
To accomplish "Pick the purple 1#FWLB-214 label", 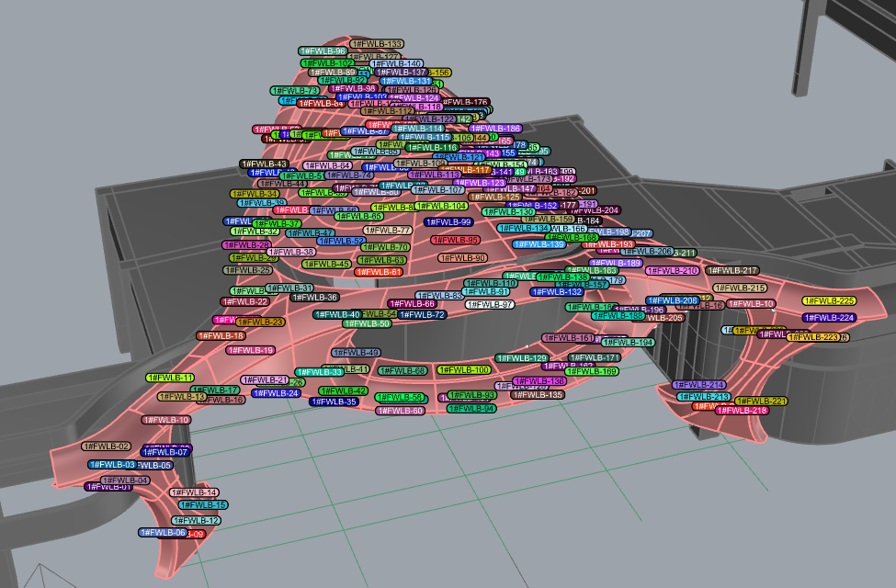I will click(699, 385).
